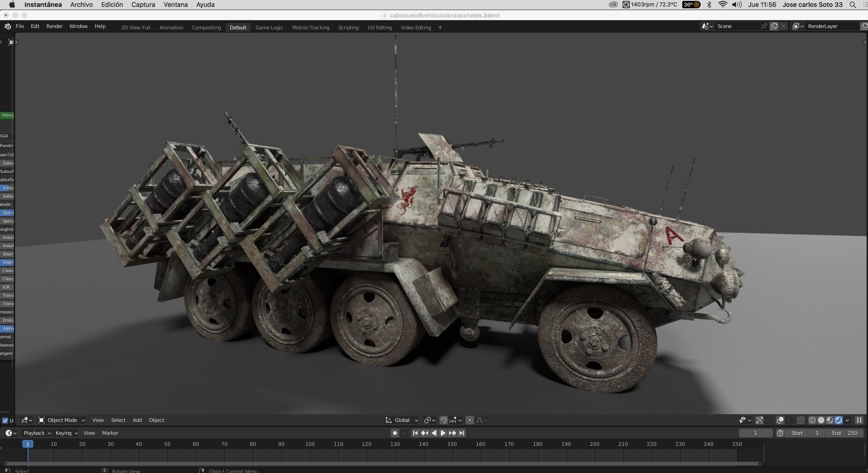This screenshot has width=868, height=473.
Task: Switch to the Game Logic workspace tab
Action: tap(269, 28)
